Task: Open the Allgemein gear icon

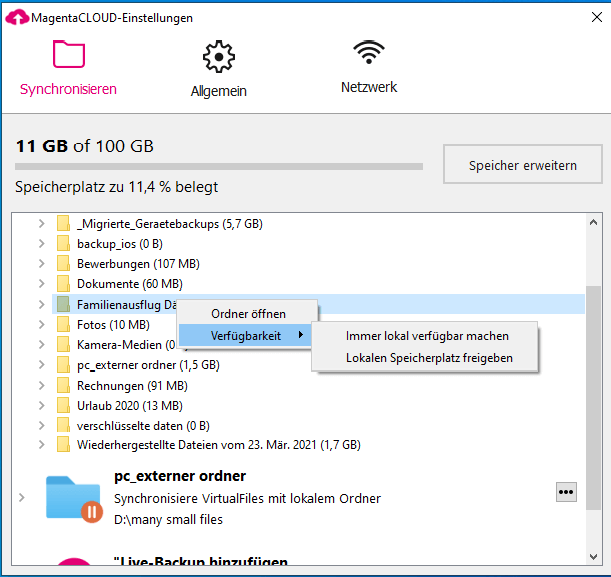Action: [x=219, y=56]
